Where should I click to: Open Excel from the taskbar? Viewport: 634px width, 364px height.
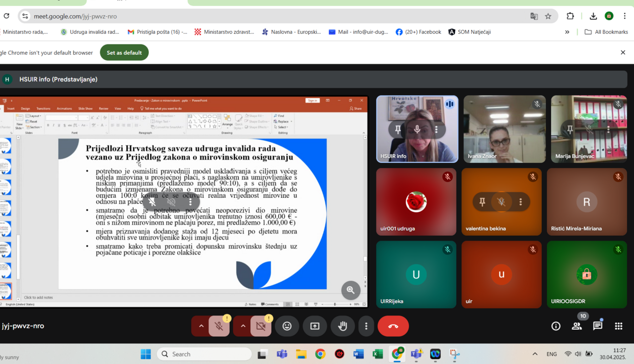(378, 354)
